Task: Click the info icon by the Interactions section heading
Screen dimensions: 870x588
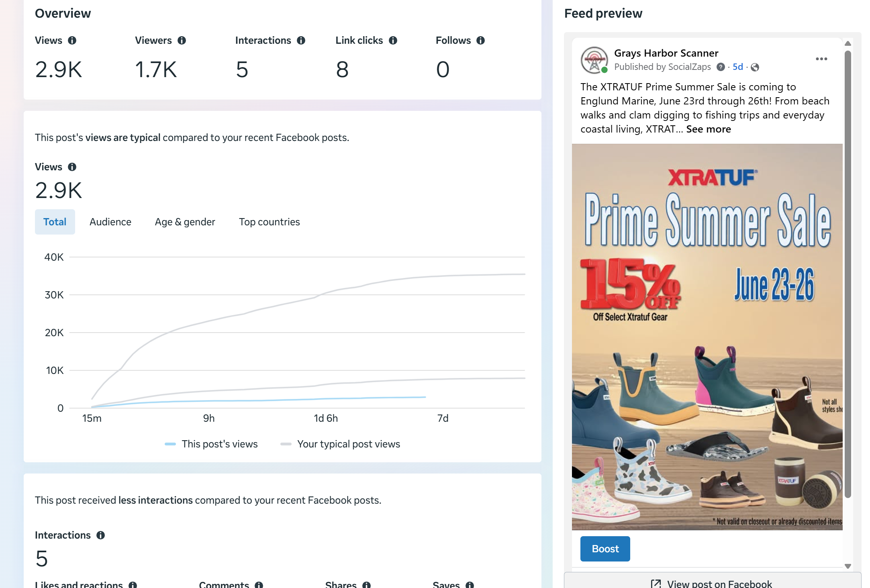Action: pos(101,535)
